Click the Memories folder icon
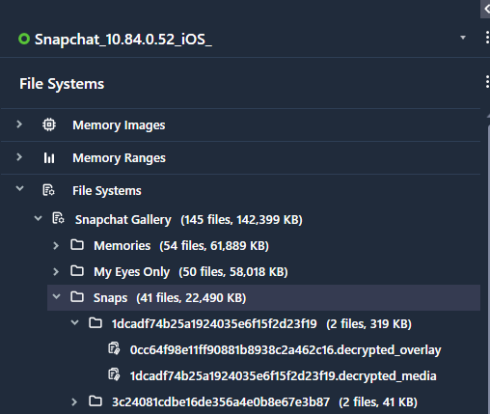This screenshot has height=415, width=491. pyautogui.click(x=77, y=245)
